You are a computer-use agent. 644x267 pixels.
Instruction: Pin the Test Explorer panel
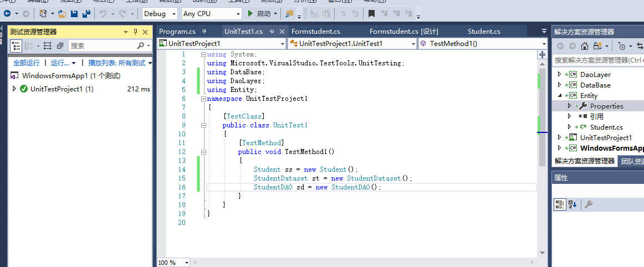136,32
